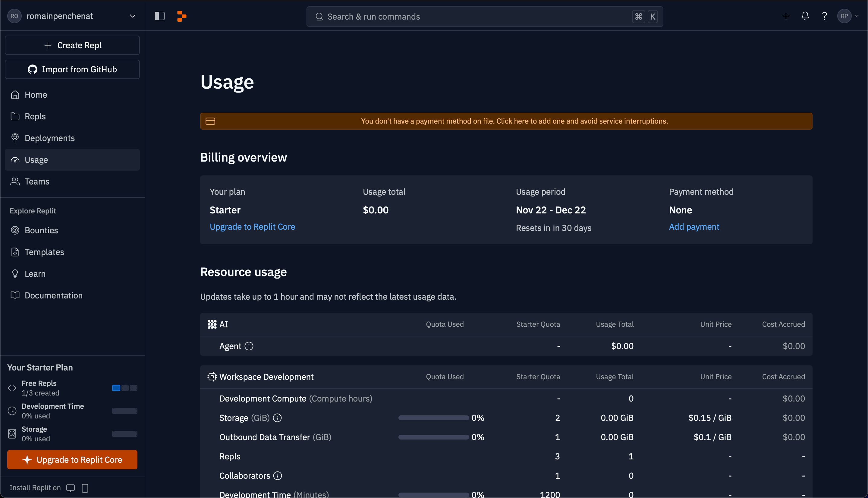This screenshot has width=868, height=498.
Task: Click the $0.1 / GiB unit price
Action: click(x=712, y=437)
